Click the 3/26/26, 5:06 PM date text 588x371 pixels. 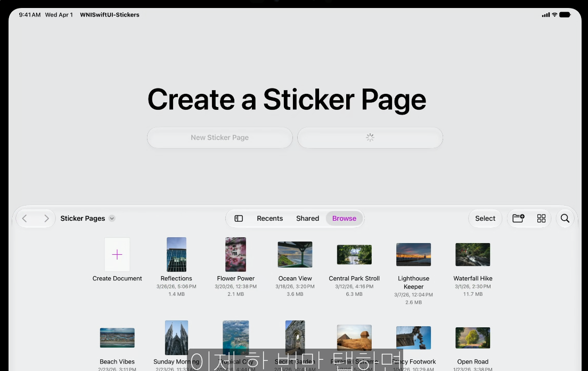pyautogui.click(x=176, y=287)
